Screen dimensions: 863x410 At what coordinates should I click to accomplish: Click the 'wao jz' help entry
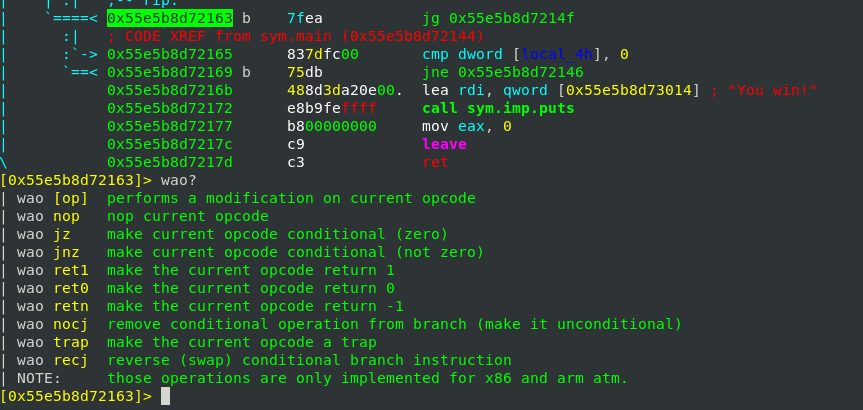42,234
